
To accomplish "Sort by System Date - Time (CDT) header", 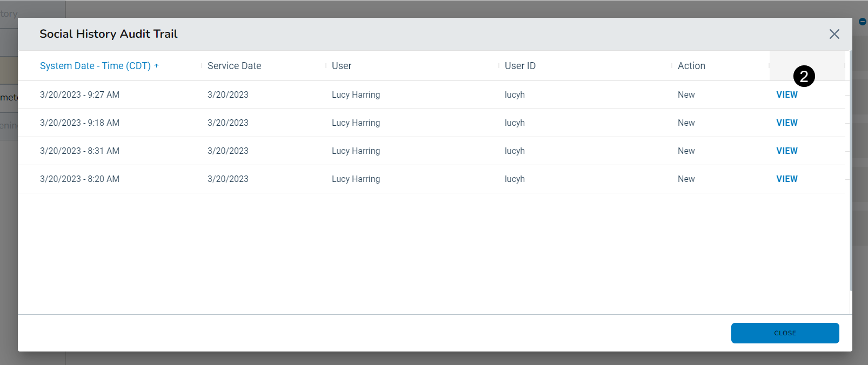I will click(95, 66).
